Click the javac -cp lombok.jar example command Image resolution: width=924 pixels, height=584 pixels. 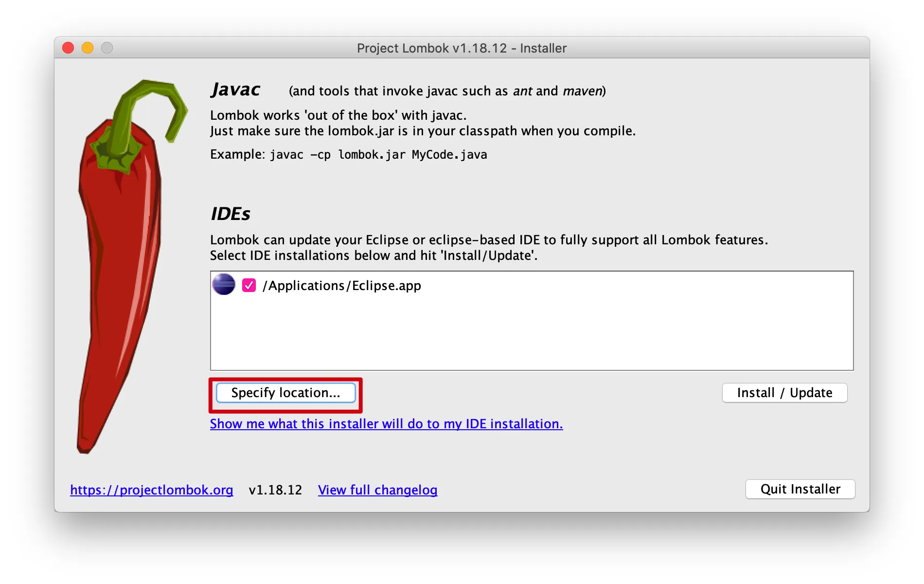(378, 155)
